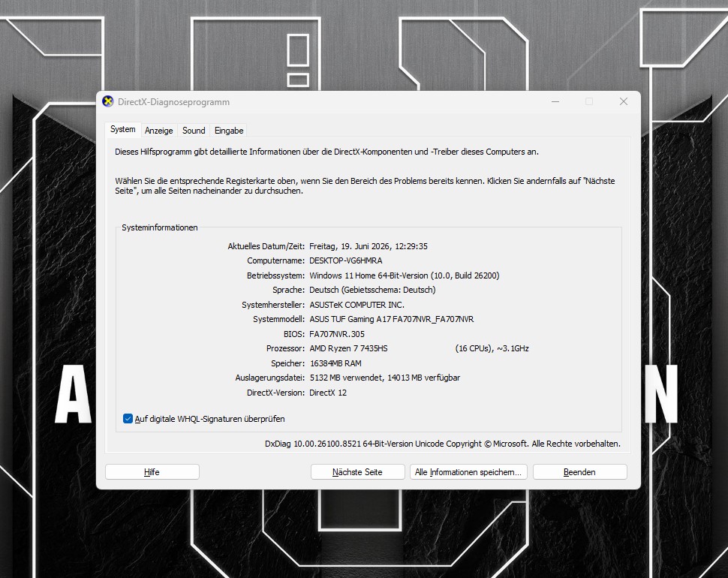The width and height of the screenshot is (728, 578).
Task: Go to Nächste Seite
Action: (x=357, y=472)
